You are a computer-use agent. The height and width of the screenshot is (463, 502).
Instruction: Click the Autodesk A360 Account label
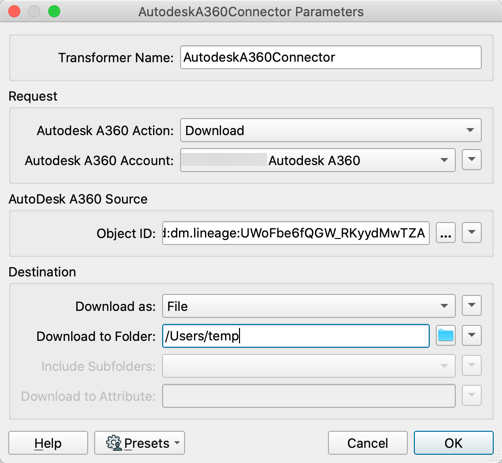tap(99, 161)
